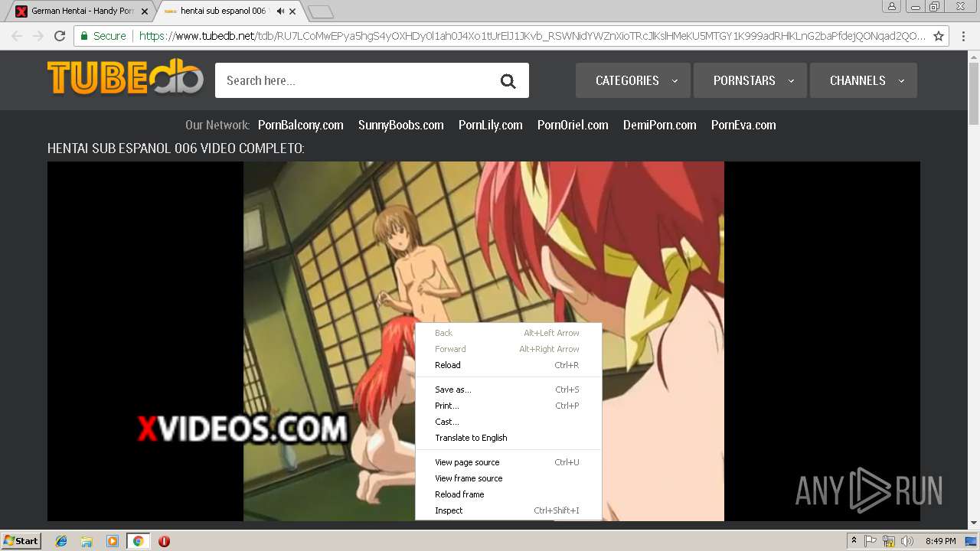Image resolution: width=980 pixels, height=551 pixels.
Task: Select Reload frame menu entry
Action: (x=508, y=494)
